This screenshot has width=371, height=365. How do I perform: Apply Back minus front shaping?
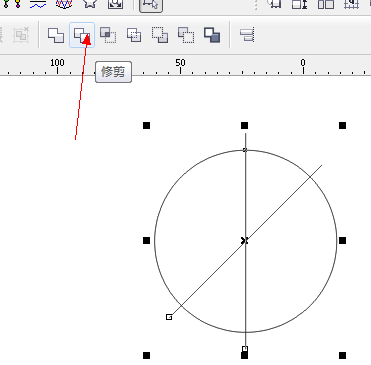tap(186, 35)
